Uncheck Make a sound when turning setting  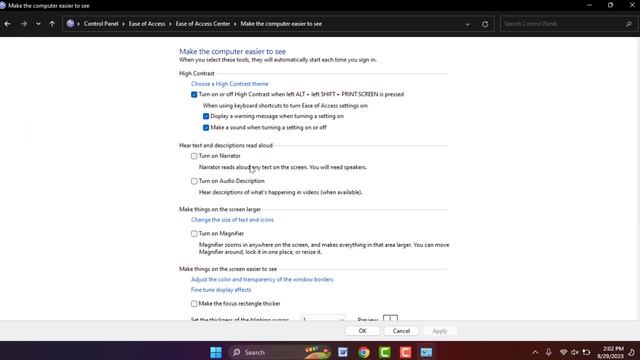pyautogui.click(x=206, y=127)
